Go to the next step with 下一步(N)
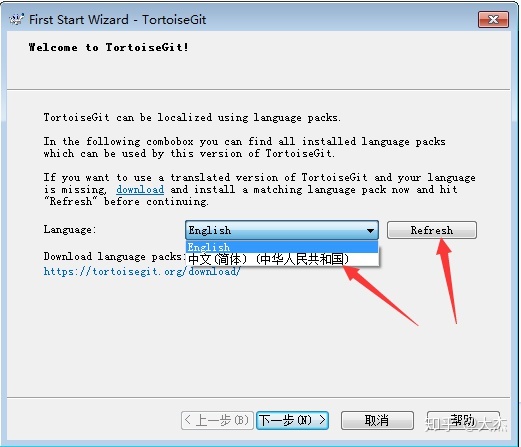 point(292,420)
